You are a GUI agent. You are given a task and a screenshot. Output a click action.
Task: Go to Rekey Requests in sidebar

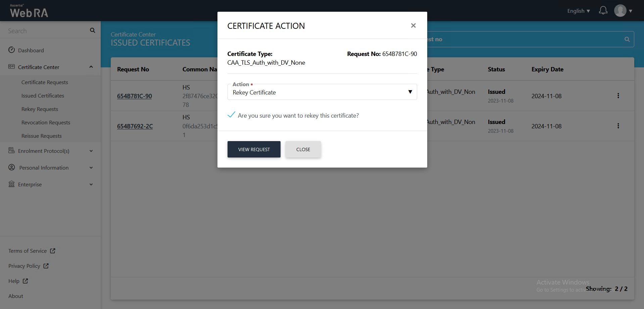point(40,109)
